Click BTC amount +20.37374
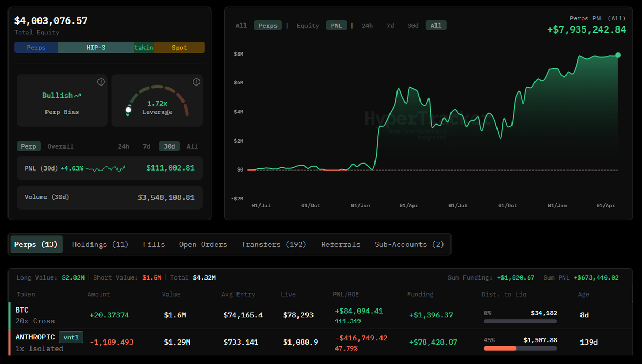The height and width of the screenshot is (364, 642). tap(109, 315)
